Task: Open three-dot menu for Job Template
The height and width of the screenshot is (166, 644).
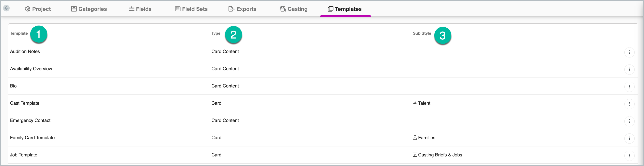Action: coord(629,156)
